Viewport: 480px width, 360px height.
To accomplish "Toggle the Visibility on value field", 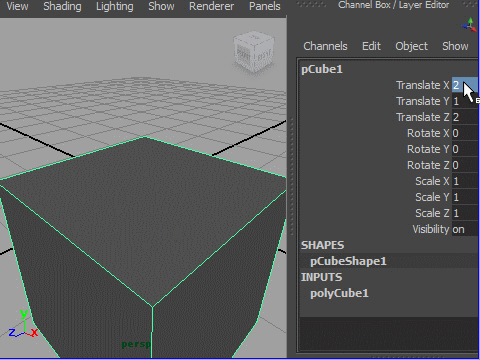I will pyautogui.click(x=465, y=229).
